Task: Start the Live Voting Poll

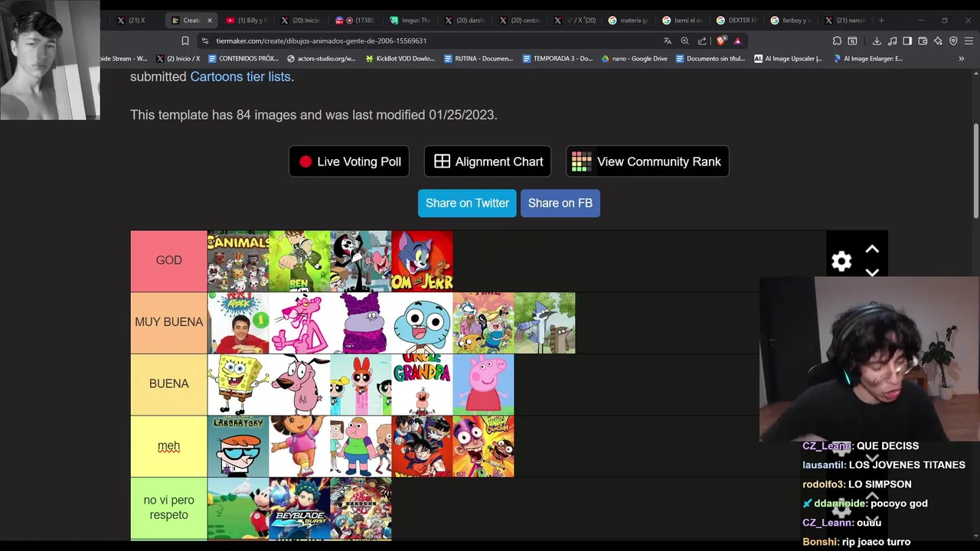Action: 349,161
